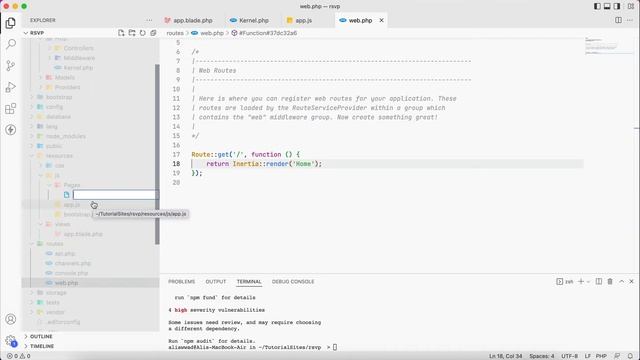Open the new terminal launch profile dropdown
This screenshot has width=640, height=360.
tap(588, 282)
